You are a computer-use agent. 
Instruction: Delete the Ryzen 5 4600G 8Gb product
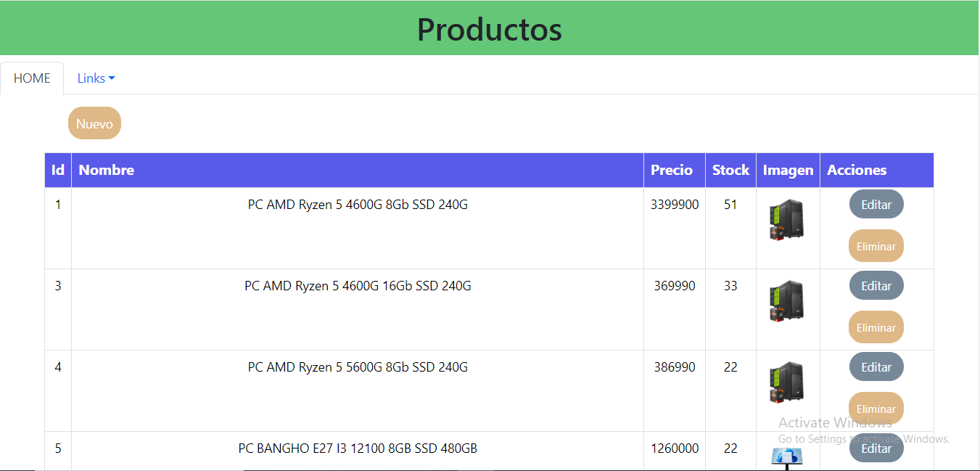[876, 247]
